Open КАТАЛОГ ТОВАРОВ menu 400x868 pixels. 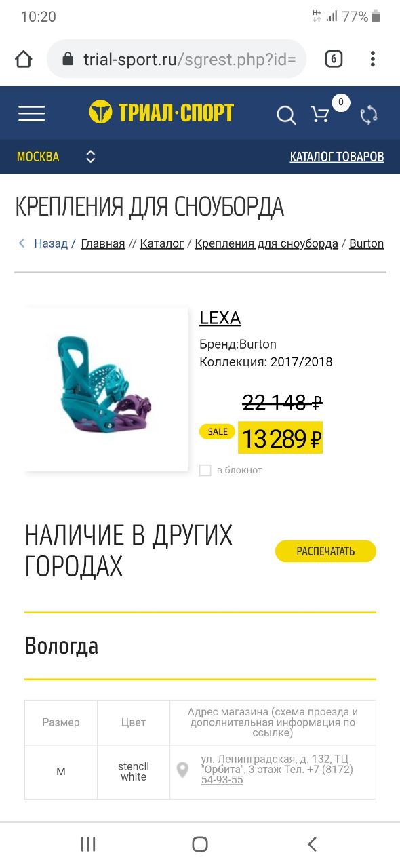pos(337,157)
